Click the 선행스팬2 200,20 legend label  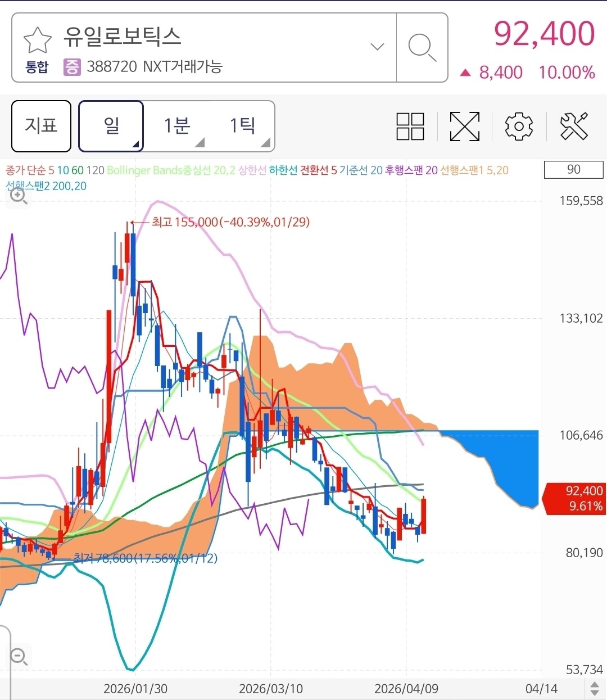click(x=46, y=186)
